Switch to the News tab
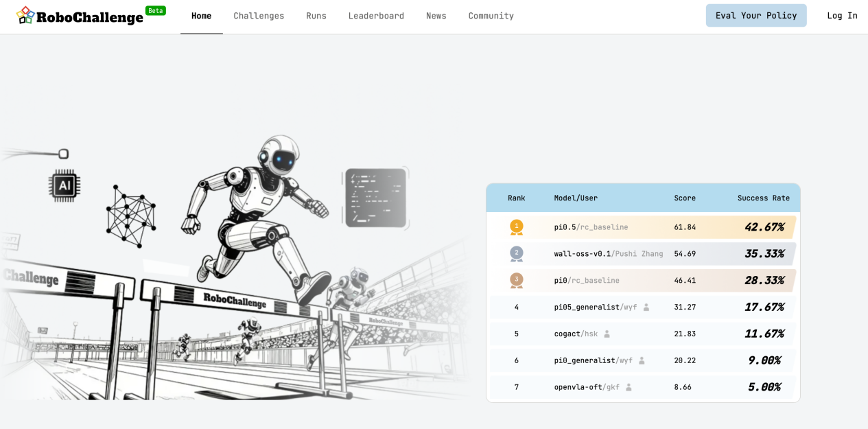This screenshot has height=429, width=868. [x=436, y=16]
